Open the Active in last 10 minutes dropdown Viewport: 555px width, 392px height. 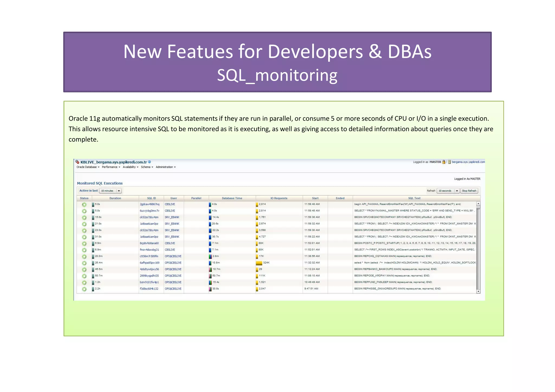[119, 191]
